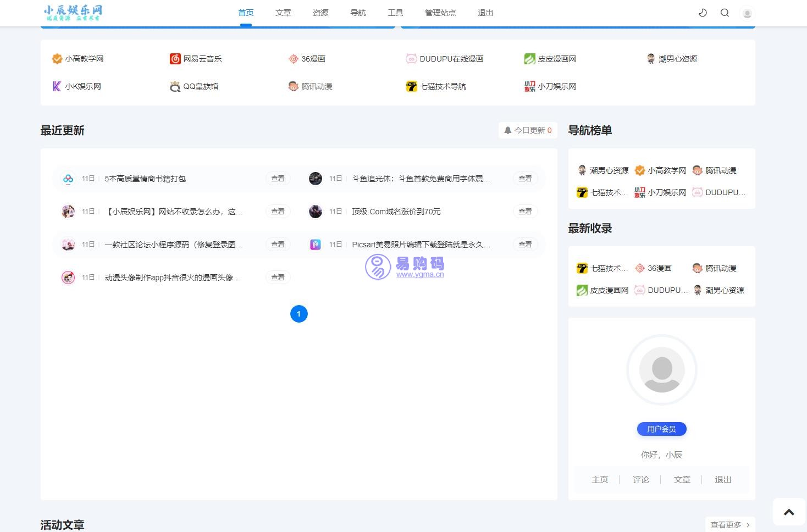Open 管理站点 in navigation bar
The height and width of the screenshot is (532, 807).
point(440,13)
